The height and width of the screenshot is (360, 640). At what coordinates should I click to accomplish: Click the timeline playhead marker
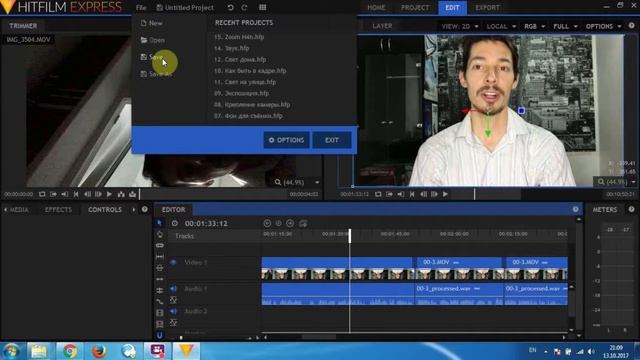pos(350,236)
